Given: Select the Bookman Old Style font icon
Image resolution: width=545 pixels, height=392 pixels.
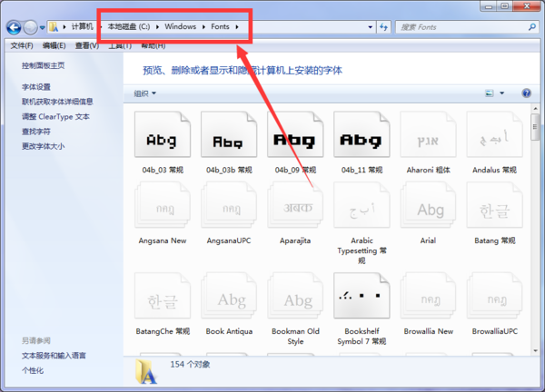Looking at the screenshot, I should click(x=295, y=296).
